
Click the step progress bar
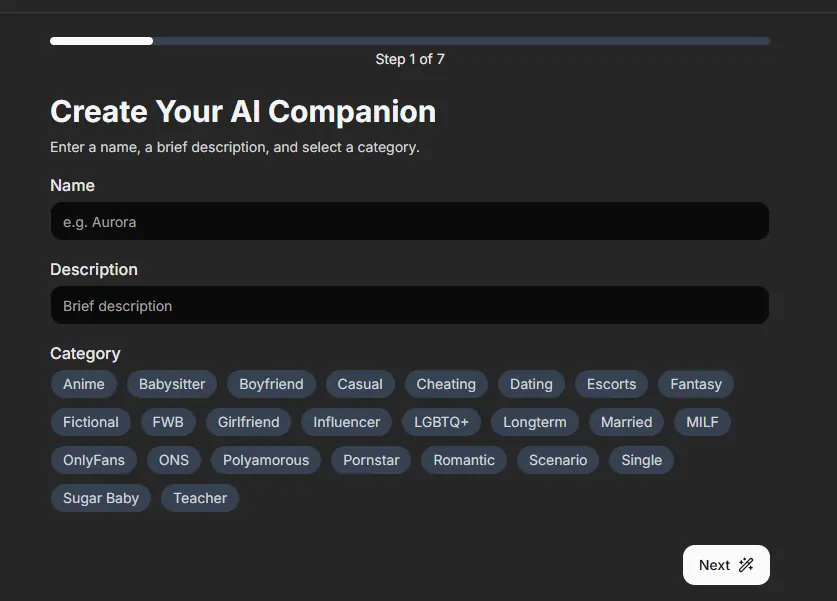pos(409,41)
